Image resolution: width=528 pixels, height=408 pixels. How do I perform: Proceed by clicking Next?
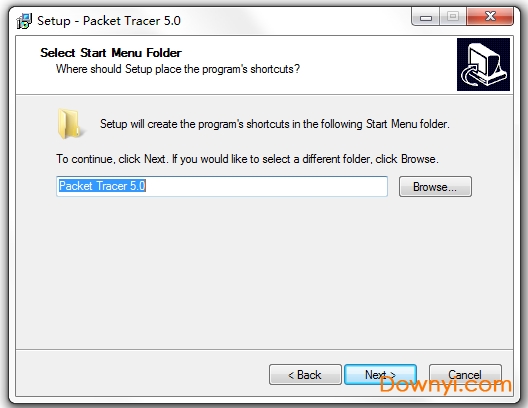pyautogui.click(x=380, y=374)
